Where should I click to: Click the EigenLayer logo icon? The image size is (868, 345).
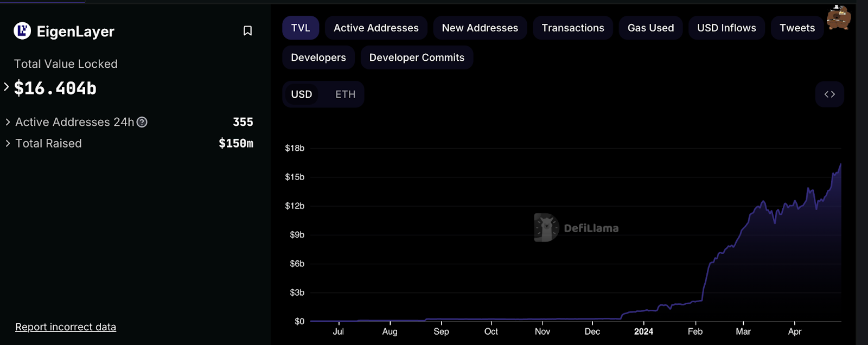(x=22, y=31)
